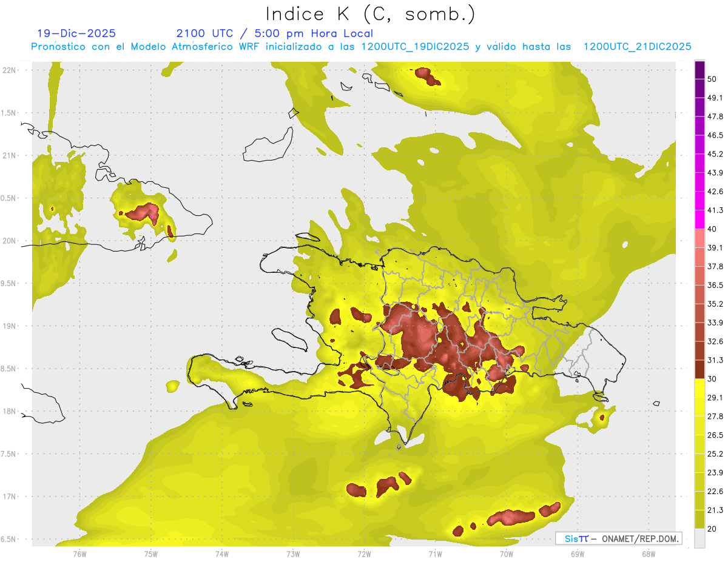Click the "50" value on the color scale
Screen dimensions: 728x562
pos(712,79)
